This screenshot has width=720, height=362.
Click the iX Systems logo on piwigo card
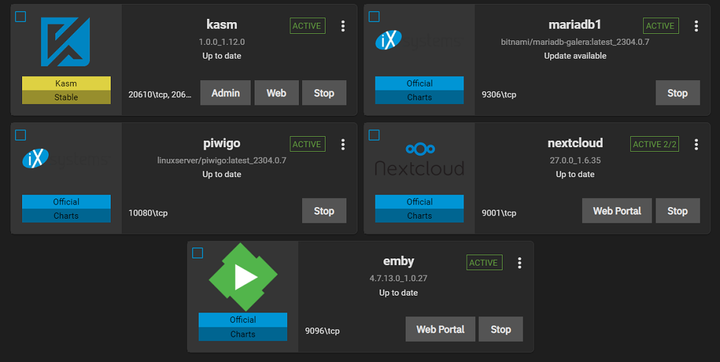pos(65,159)
